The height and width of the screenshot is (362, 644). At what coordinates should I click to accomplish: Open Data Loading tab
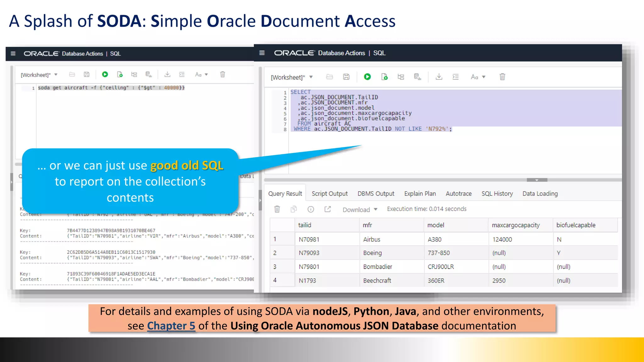pos(540,194)
